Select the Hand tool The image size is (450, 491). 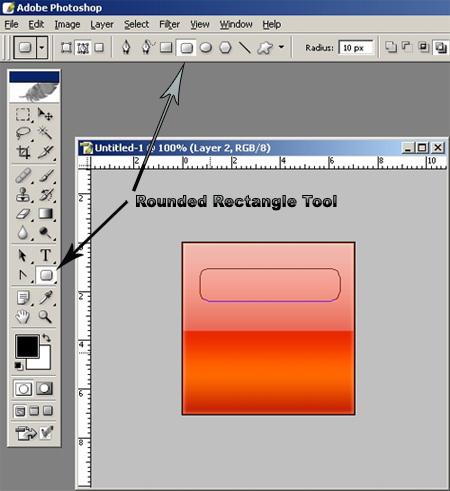pyautogui.click(x=23, y=317)
